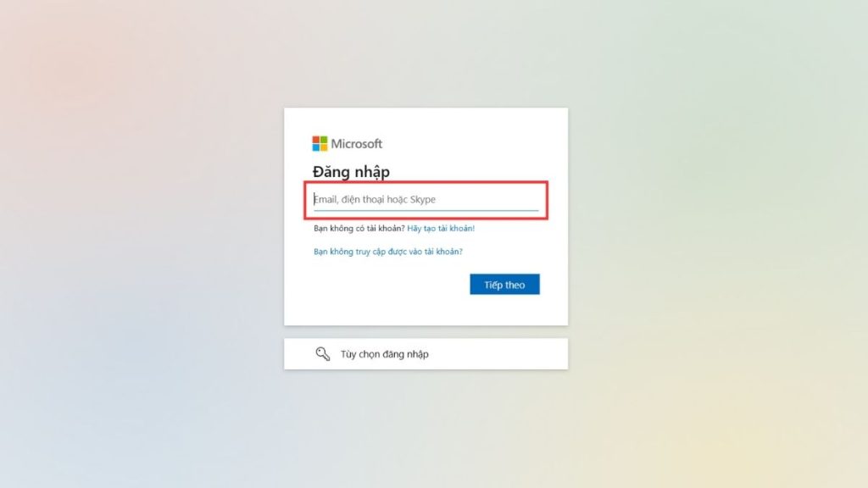Click the blue square of Microsoft logo
Screen dimensions: 868x488
[315, 147]
